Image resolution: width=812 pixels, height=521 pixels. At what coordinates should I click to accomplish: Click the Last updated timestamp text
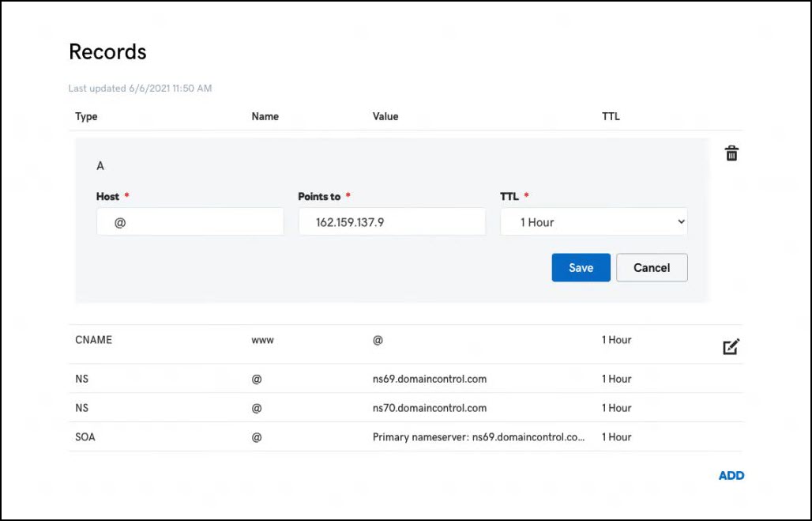click(141, 88)
